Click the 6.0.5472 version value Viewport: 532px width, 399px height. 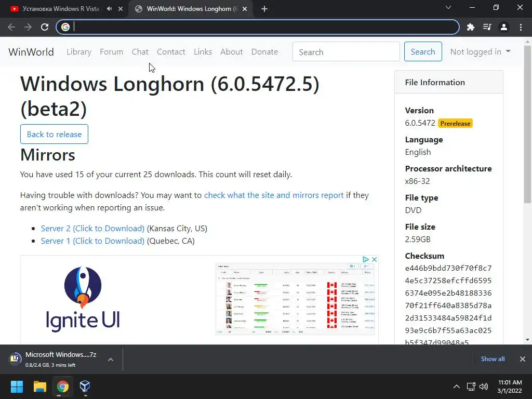tap(420, 123)
